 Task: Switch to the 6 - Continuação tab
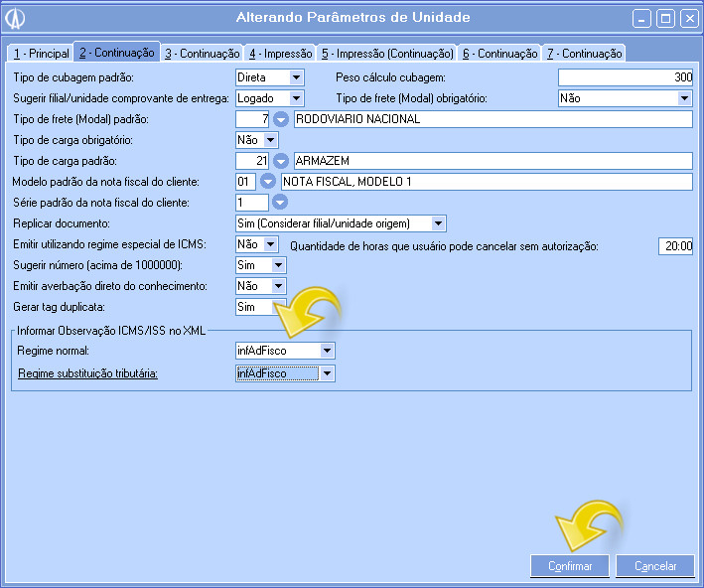pos(499,54)
